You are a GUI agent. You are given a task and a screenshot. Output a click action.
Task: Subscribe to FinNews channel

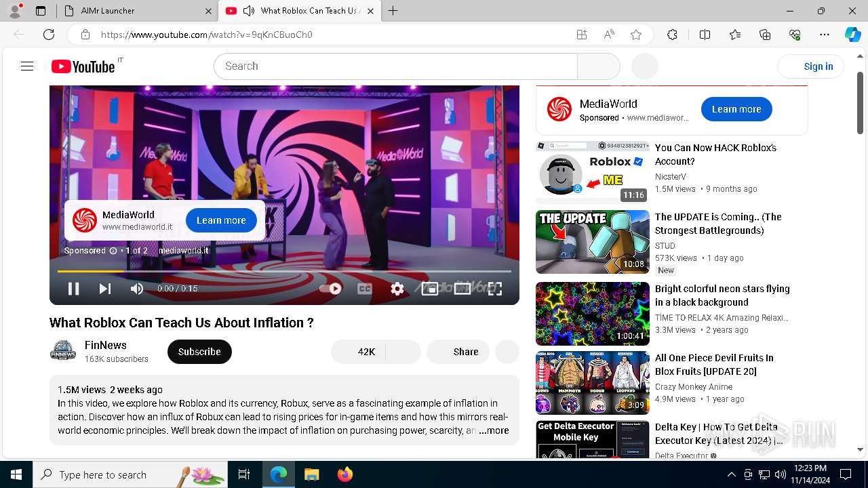tap(199, 352)
